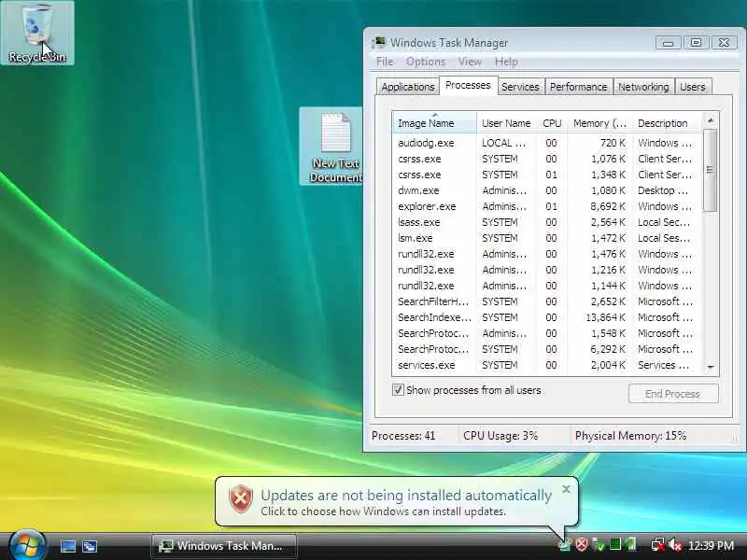Click the Task Manager CPU meter tray icon
The image size is (747, 560).
(x=615, y=544)
